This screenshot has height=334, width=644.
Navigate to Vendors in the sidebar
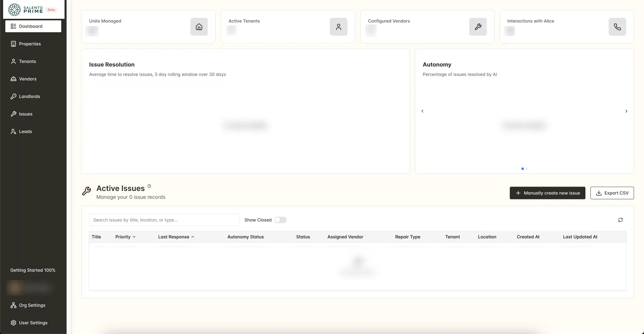[x=28, y=79]
